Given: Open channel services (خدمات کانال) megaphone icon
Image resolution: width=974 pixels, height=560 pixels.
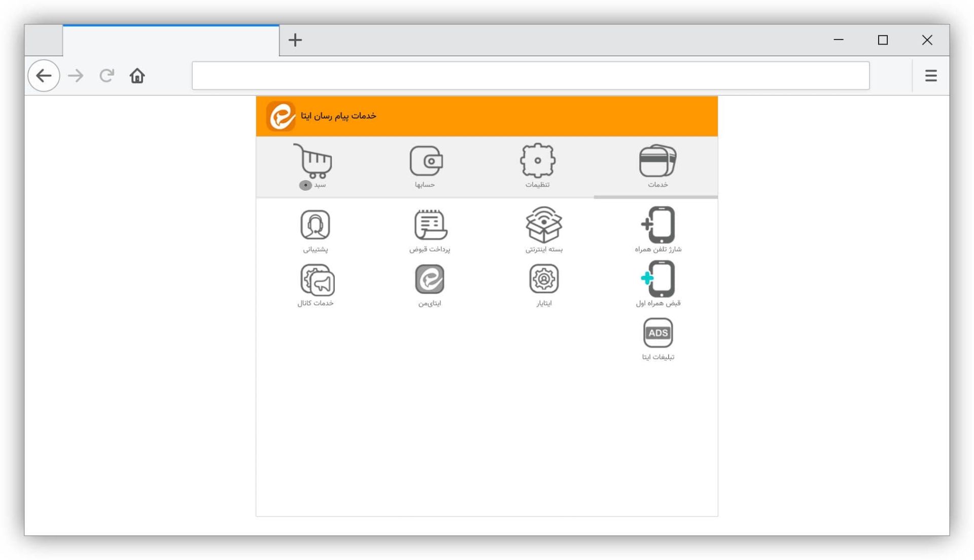Looking at the screenshot, I should 317,279.
